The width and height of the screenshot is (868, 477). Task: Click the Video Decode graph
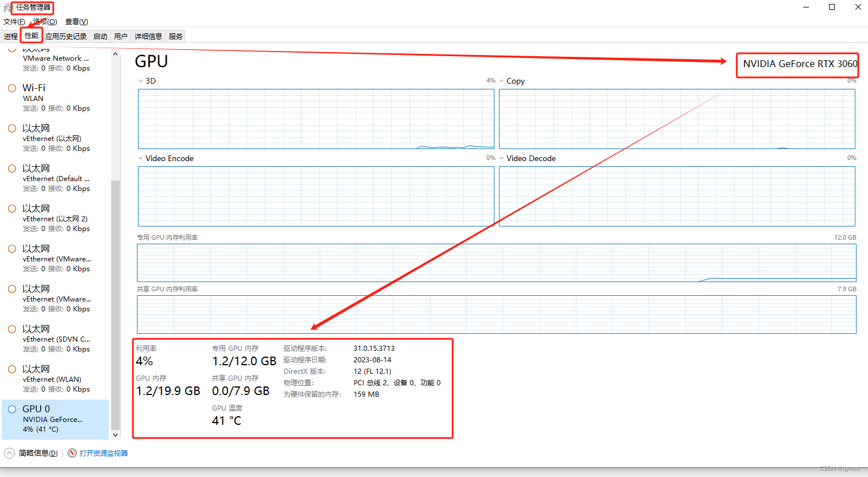(677, 196)
